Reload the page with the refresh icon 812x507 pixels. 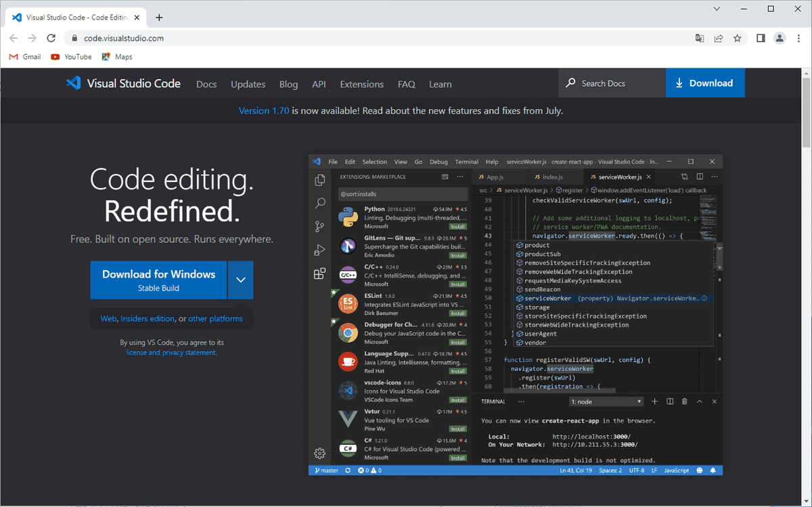[51, 39]
